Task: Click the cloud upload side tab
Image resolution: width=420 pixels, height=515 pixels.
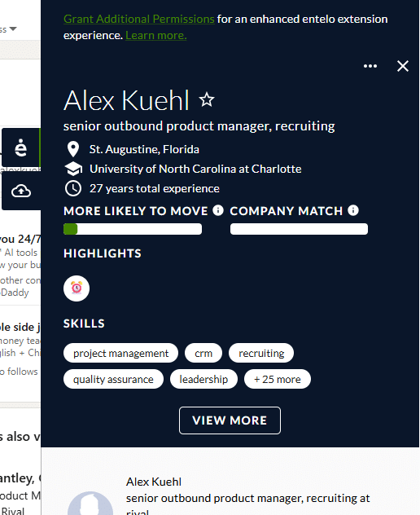Action: point(21,191)
